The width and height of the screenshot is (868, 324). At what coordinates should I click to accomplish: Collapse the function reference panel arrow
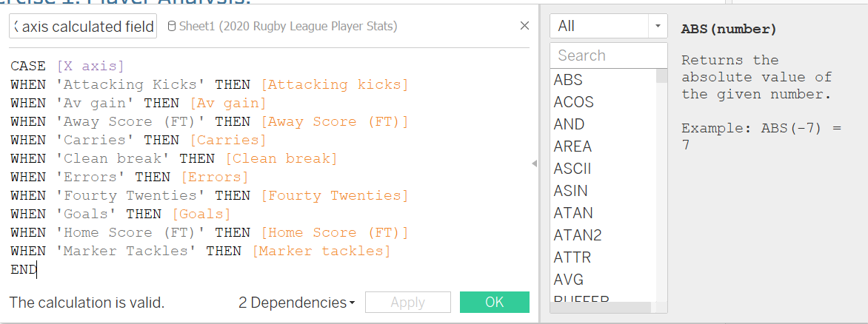(x=534, y=163)
